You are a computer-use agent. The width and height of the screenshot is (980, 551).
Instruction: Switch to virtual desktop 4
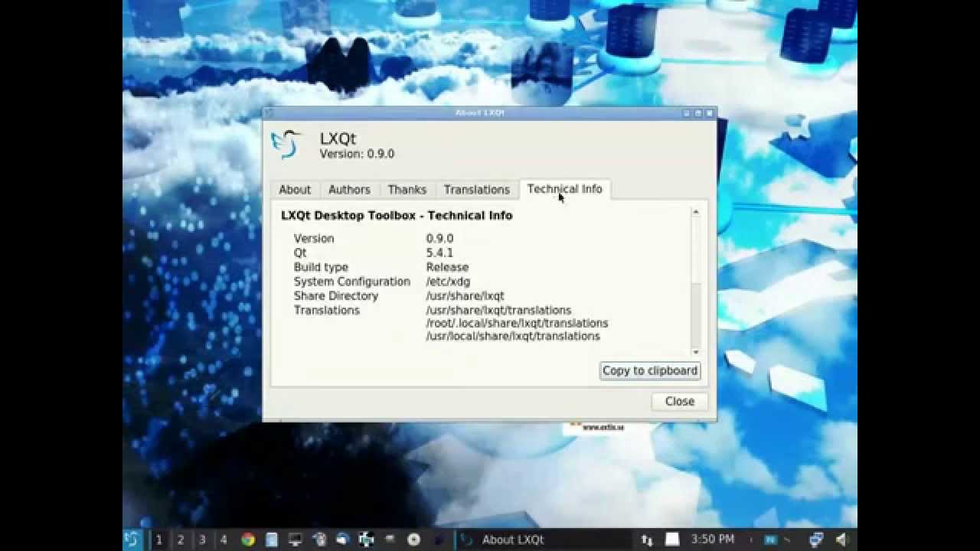tap(224, 540)
